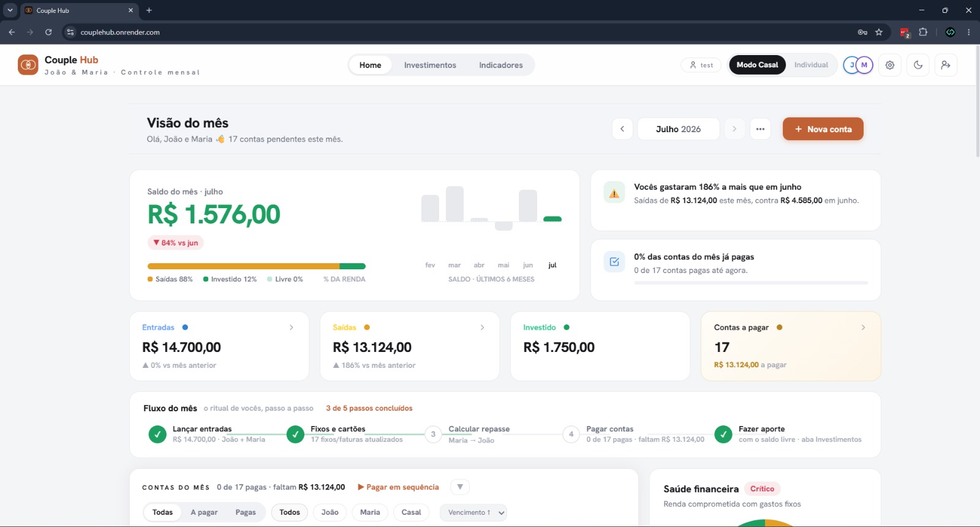
Task: Open the three-dots month options menu
Action: (x=760, y=129)
